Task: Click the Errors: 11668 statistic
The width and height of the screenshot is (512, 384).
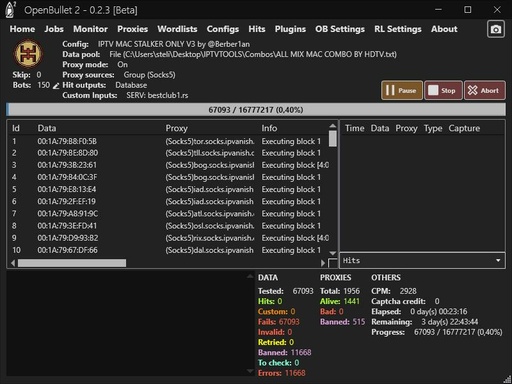Action: [x=282, y=373]
